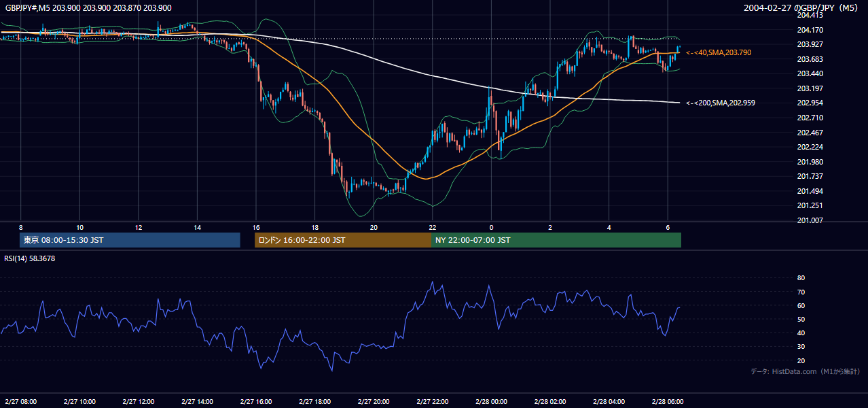This screenshot has width=868, height=408.
Task: Click the bottom time label 2/28 04:00
Action: pyautogui.click(x=608, y=401)
